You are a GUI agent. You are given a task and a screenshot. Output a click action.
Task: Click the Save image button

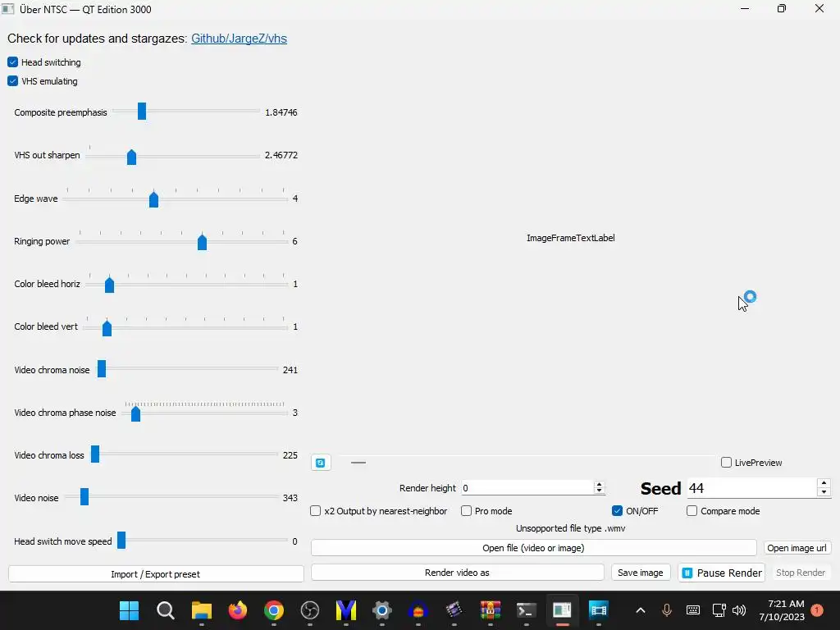pos(640,573)
